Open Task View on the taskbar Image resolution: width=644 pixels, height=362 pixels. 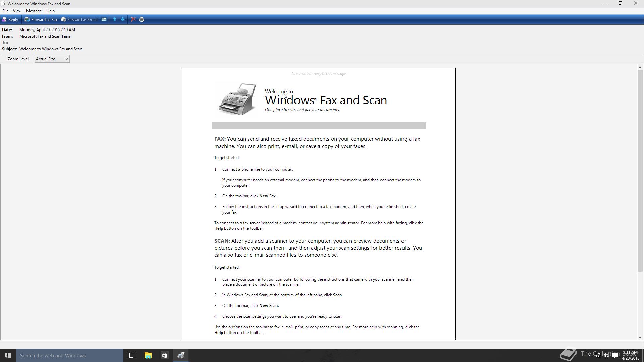pyautogui.click(x=131, y=355)
